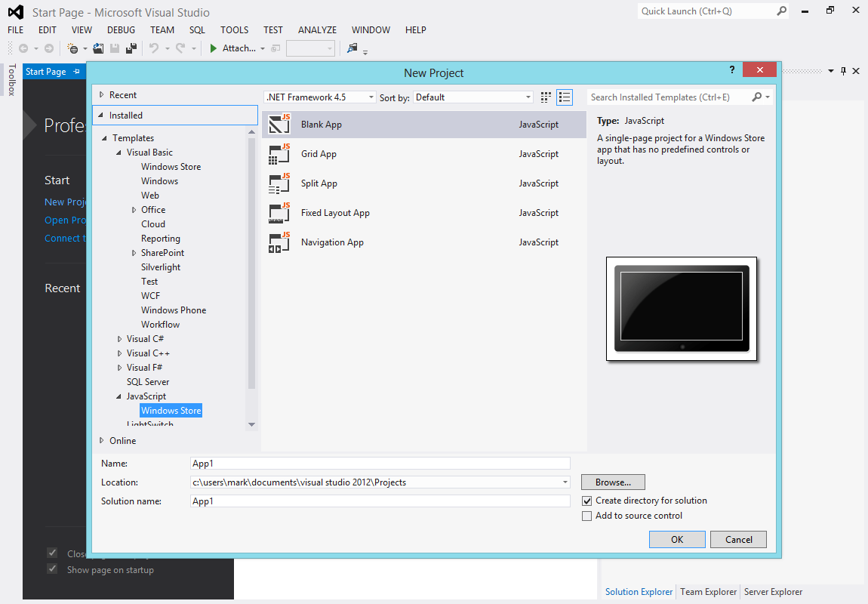Click the Start Page tab pin icon
Image resolution: width=868 pixels, height=604 pixels.
[x=76, y=72]
